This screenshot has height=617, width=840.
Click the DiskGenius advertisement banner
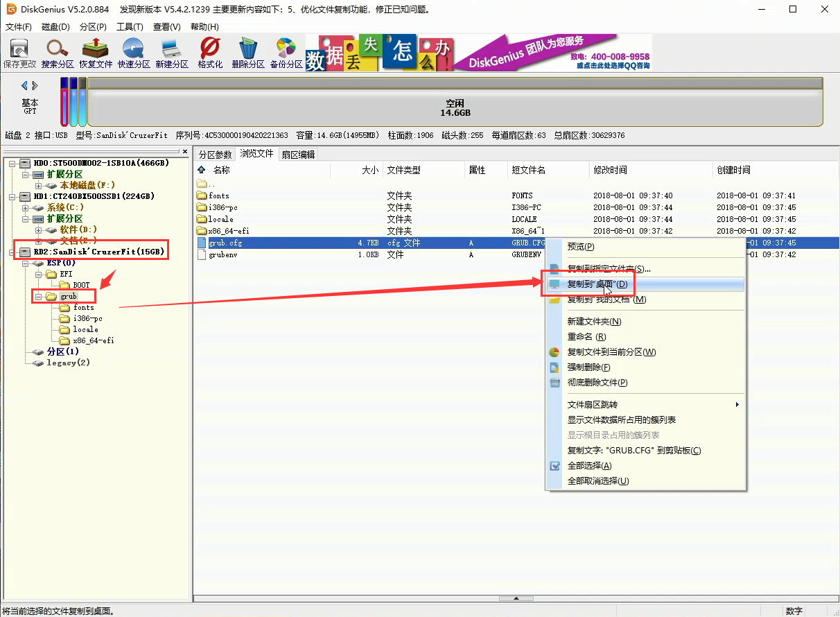point(479,53)
